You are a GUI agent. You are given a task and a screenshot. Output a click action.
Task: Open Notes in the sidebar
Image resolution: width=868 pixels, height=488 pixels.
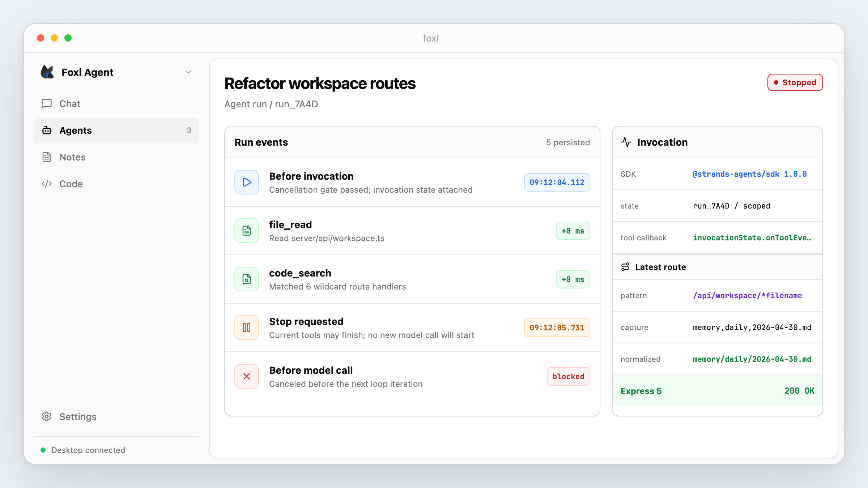pos(116,157)
